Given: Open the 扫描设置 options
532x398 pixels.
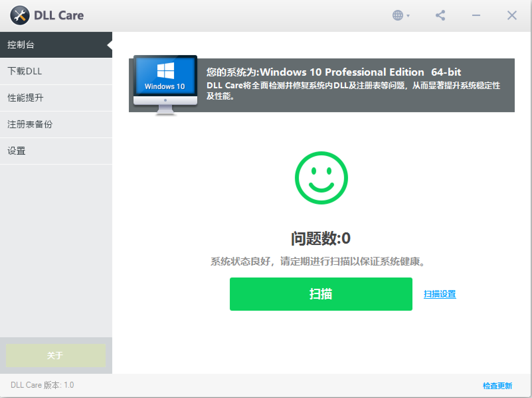Looking at the screenshot, I should [440, 294].
